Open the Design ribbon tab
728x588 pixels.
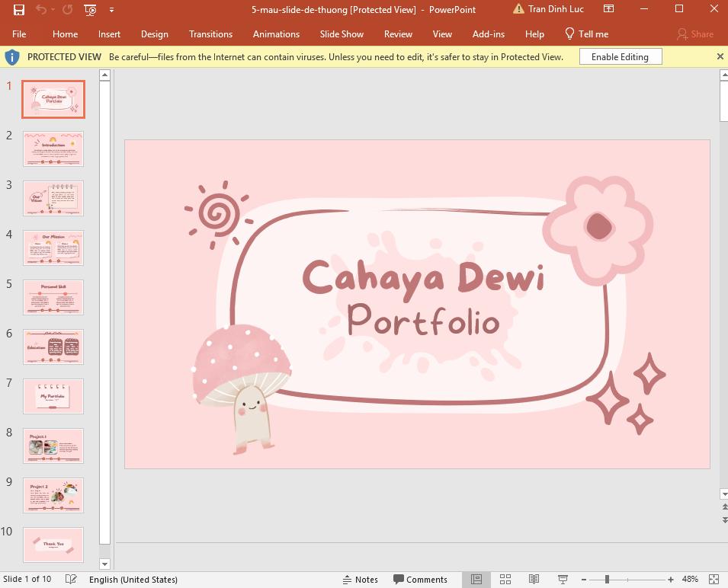click(154, 34)
